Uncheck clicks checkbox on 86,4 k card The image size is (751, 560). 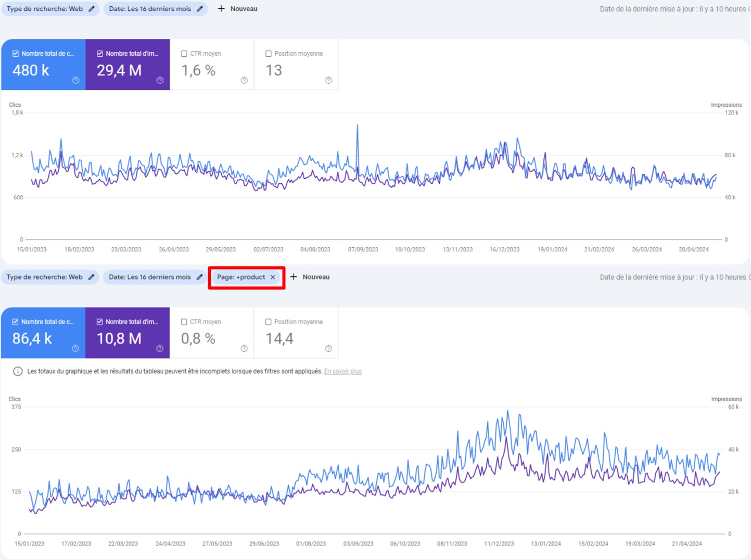(16, 322)
